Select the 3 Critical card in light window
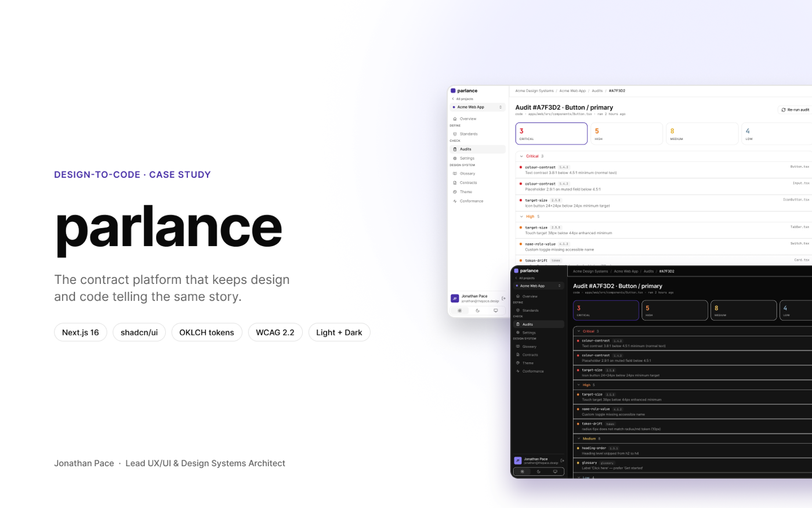This screenshot has height=508, width=812. tap(552, 134)
